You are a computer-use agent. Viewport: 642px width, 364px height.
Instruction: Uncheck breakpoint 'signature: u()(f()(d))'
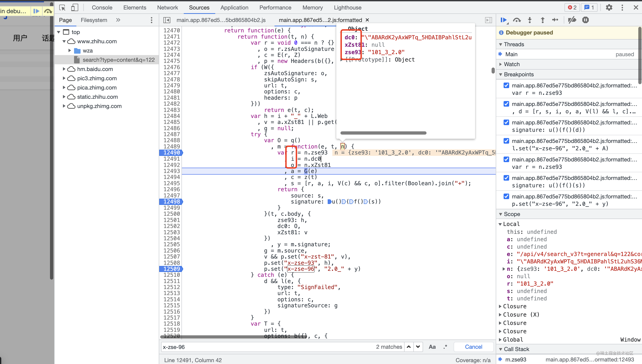(x=506, y=123)
